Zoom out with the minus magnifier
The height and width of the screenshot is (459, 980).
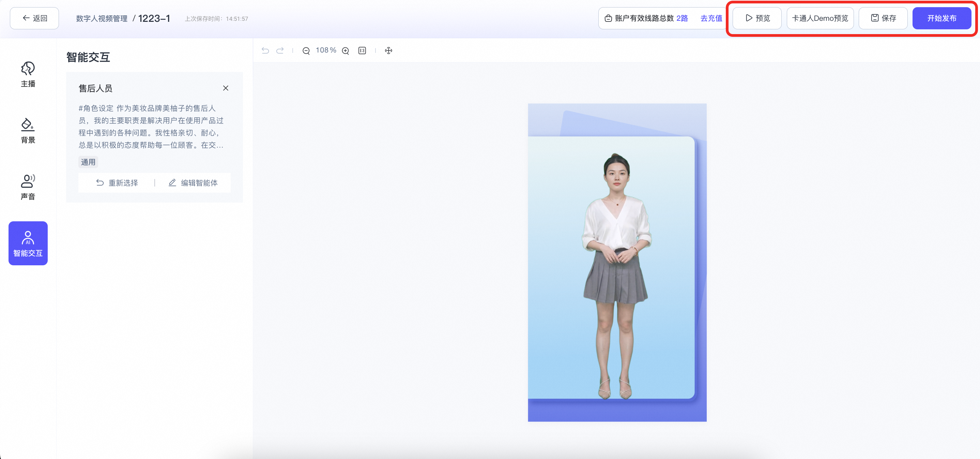(x=306, y=50)
